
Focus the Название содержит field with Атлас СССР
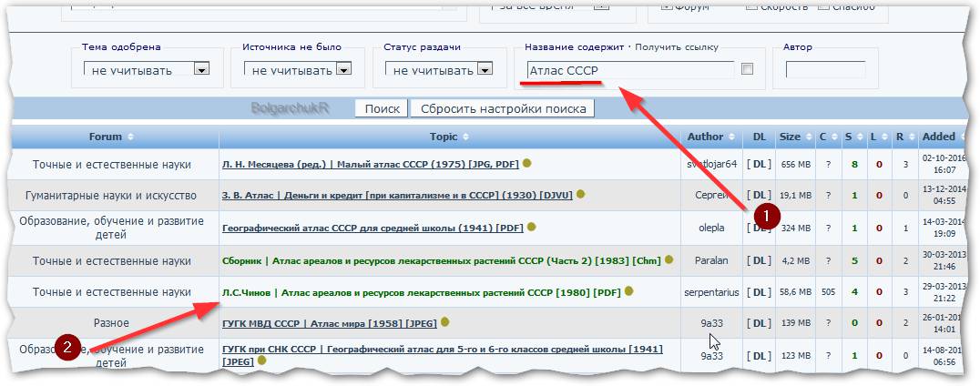(630, 70)
